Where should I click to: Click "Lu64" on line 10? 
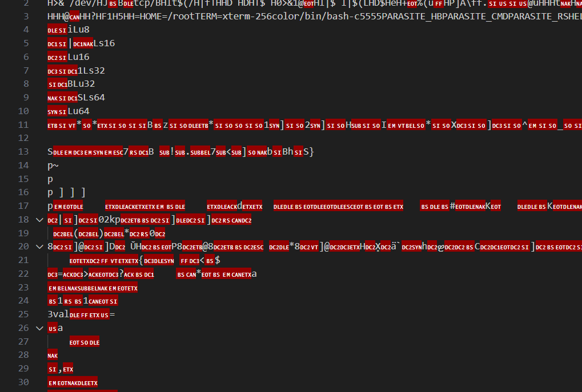(79, 111)
